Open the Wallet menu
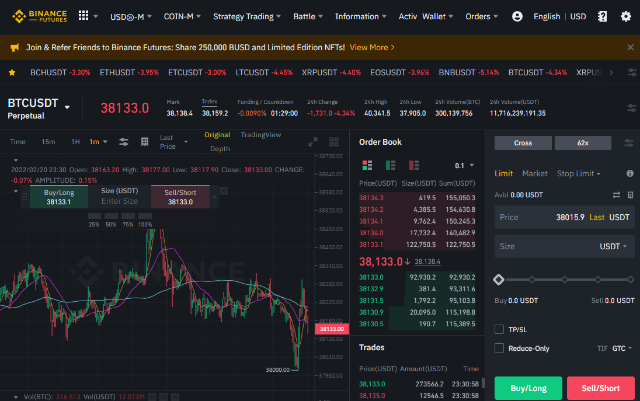 (438, 16)
